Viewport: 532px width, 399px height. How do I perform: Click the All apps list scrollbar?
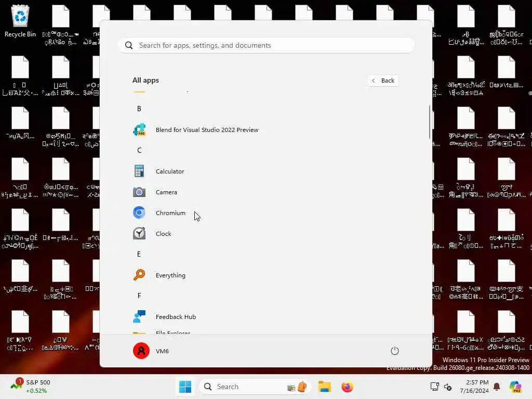point(430,122)
